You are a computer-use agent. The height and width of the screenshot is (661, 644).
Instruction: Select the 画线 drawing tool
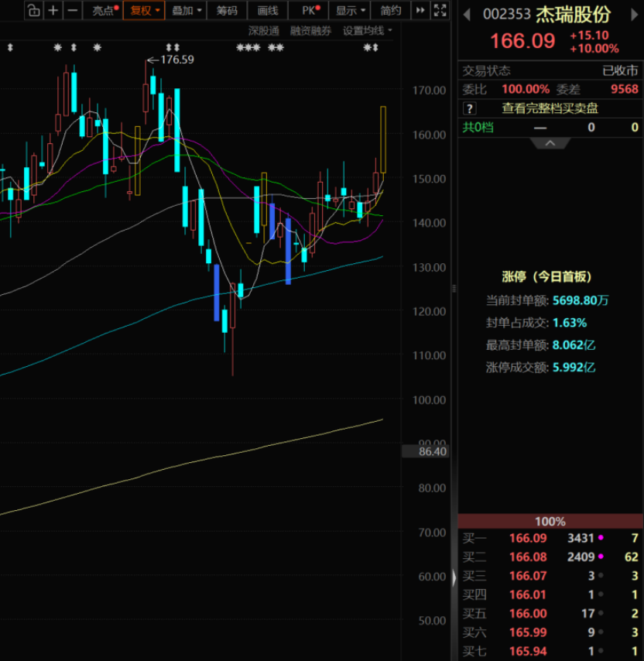(x=268, y=11)
